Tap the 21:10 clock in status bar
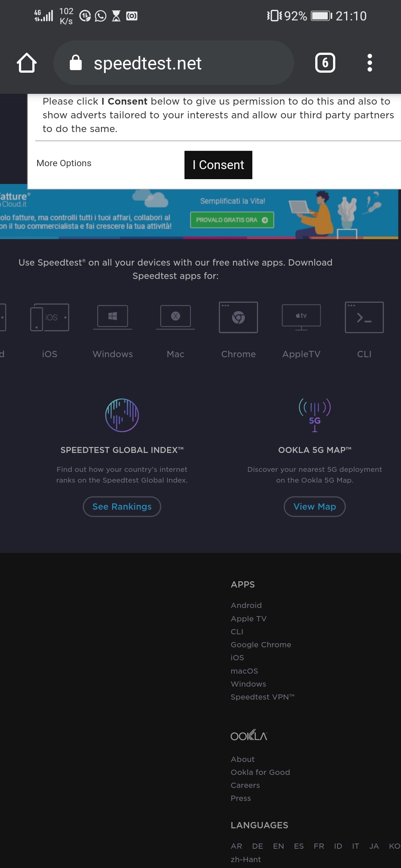This screenshot has height=868, width=401. point(351,16)
